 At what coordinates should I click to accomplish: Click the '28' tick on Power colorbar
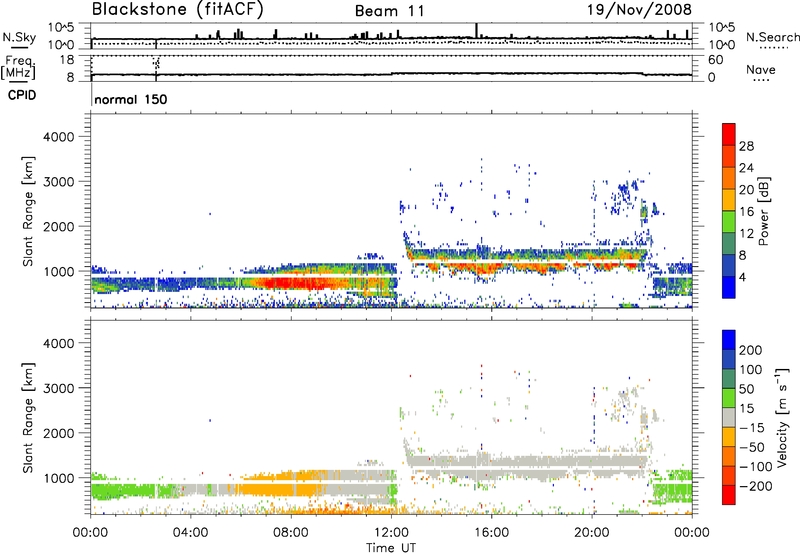coord(746,146)
